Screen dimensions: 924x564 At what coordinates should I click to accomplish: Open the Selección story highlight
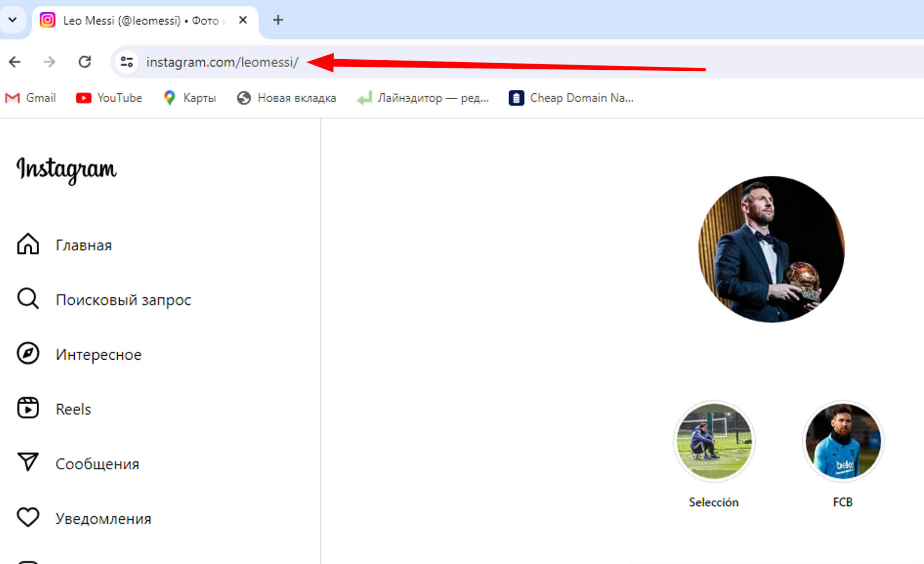(714, 441)
